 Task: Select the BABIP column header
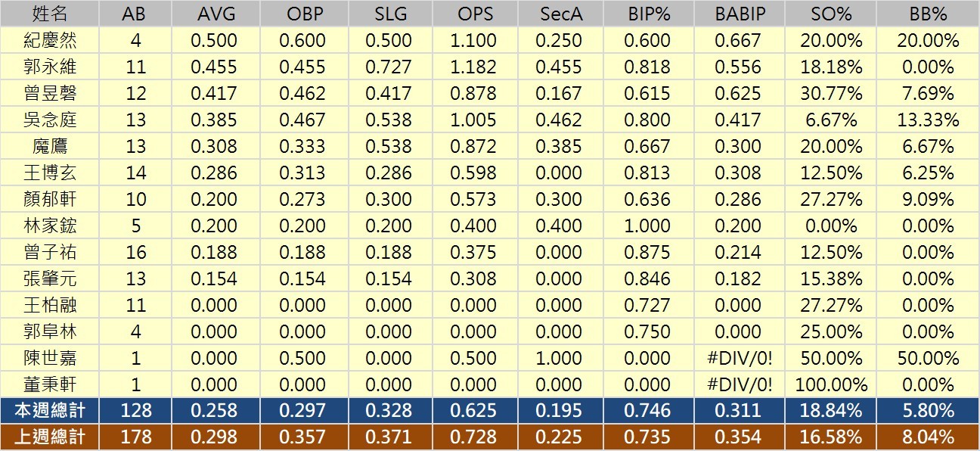point(737,14)
